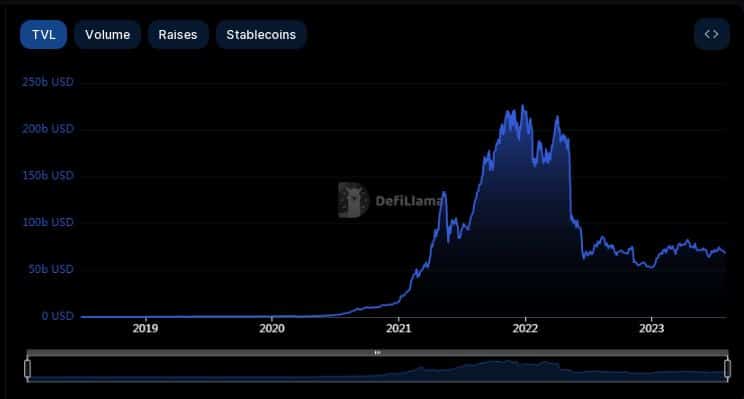Click the 2020 x-axis label
This screenshot has width=744, height=399.
point(272,328)
